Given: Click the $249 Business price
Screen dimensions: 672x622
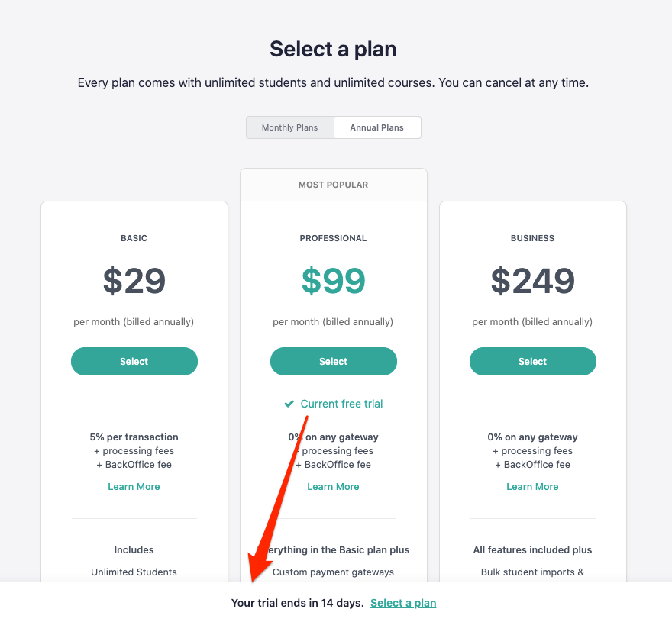Looking at the screenshot, I should pyautogui.click(x=533, y=281).
